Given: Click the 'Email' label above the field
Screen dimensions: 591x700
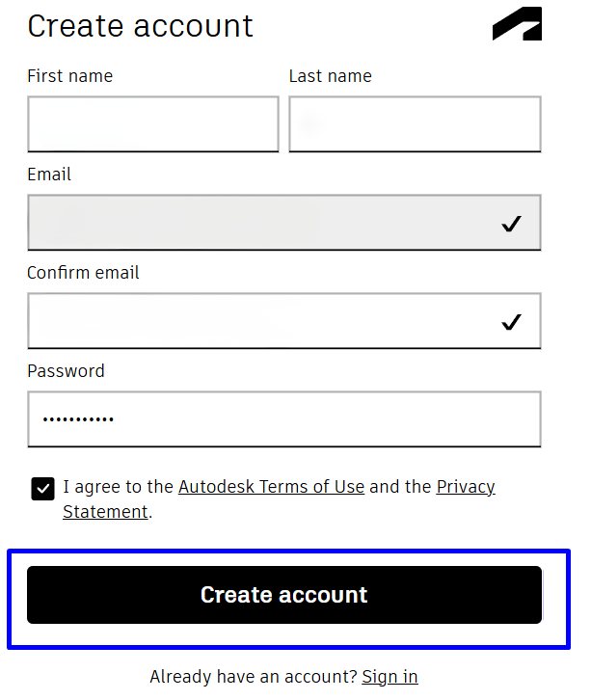Looking at the screenshot, I should [49, 175].
